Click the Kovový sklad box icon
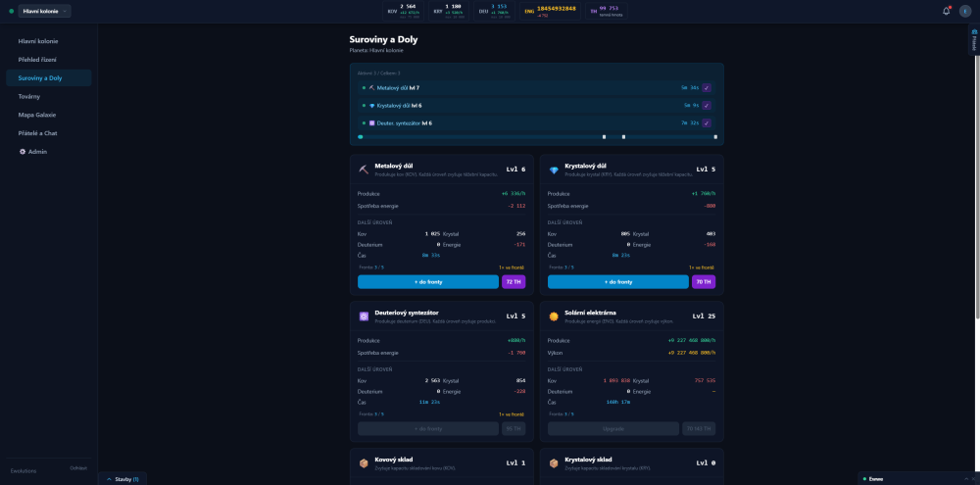 point(364,463)
